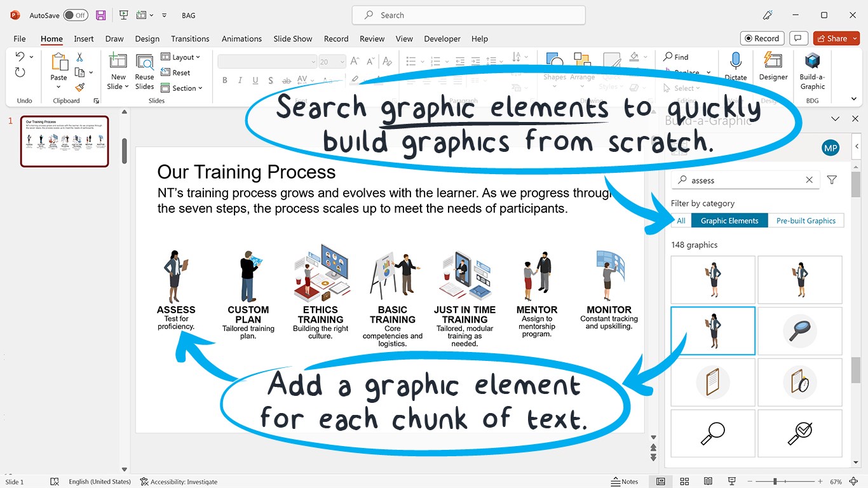
Task: Open the MP account avatar
Action: click(831, 149)
